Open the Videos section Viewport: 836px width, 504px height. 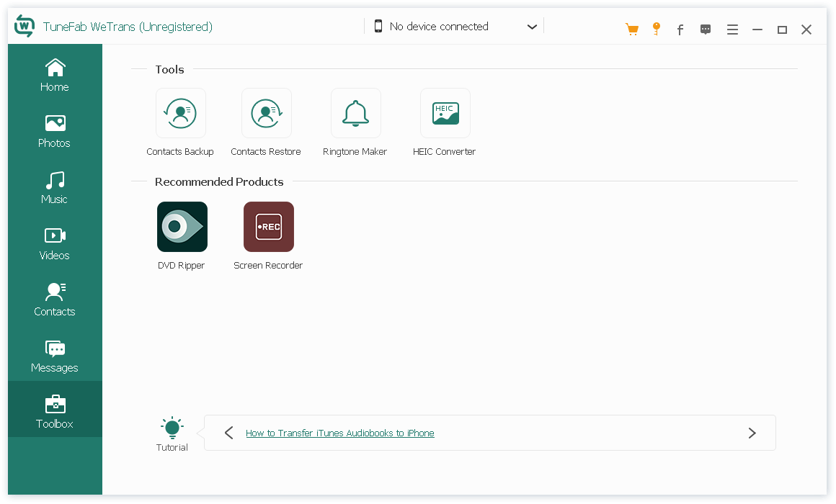point(55,244)
